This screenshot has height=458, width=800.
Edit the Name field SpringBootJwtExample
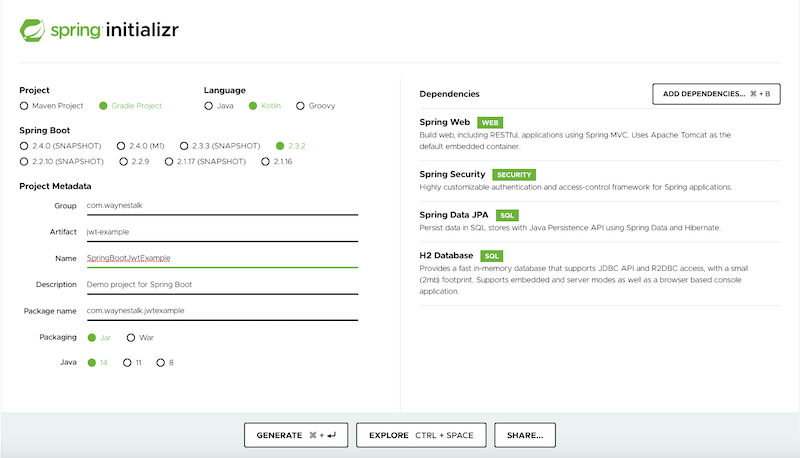[222, 258]
